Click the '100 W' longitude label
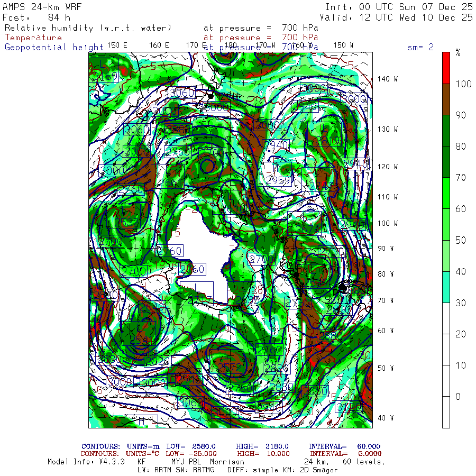476x476 pixels. click(x=388, y=223)
